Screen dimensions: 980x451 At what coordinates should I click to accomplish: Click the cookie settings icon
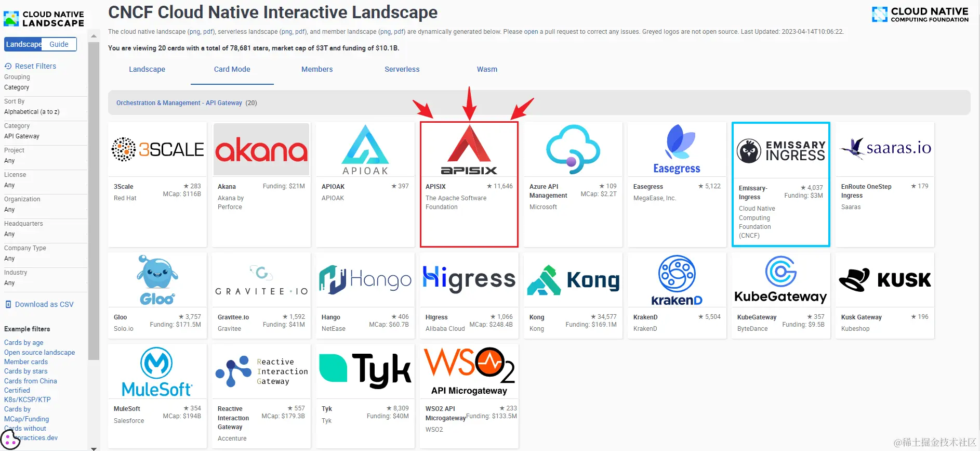(x=10, y=439)
